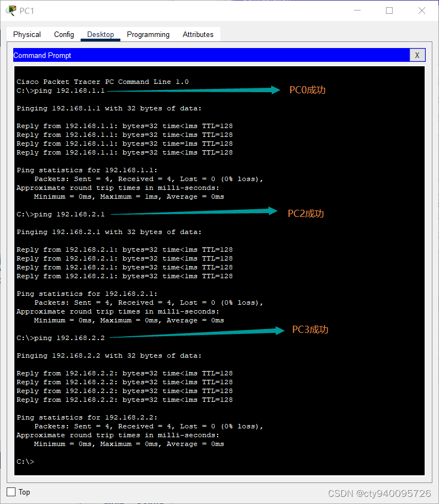Click the empty C:\> prompt at bottom
This screenshot has height=504, width=439.
[x=25, y=461]
